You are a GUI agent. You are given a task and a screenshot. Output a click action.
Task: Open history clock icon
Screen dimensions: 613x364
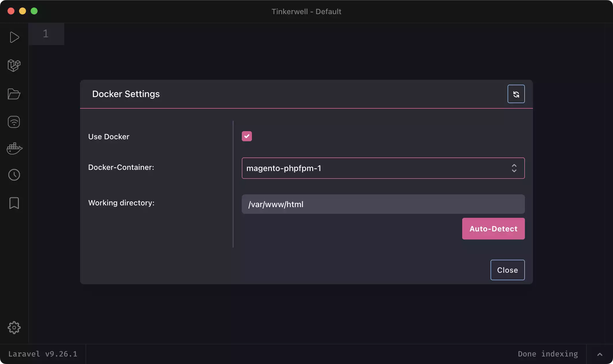(14, 175)
